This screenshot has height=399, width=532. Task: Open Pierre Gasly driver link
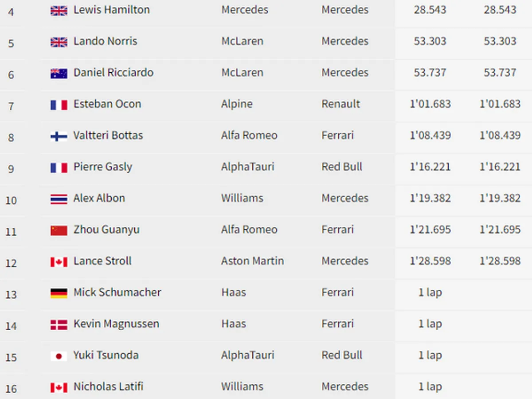(x=103, y=167)
